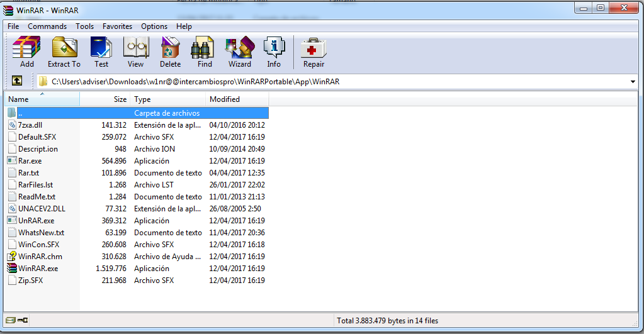Screen dimensions: 644x334
Task: Select the UnRAR.exe application icon
Action: tap(13, 220)
